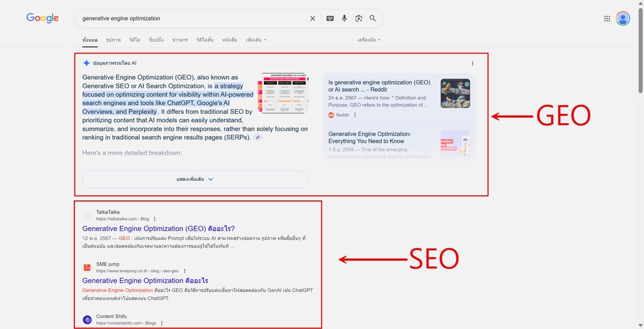The height and width of the screenshot is (329, 644).
Task: Open Reddit source card thumbnail
Action: 455,94
